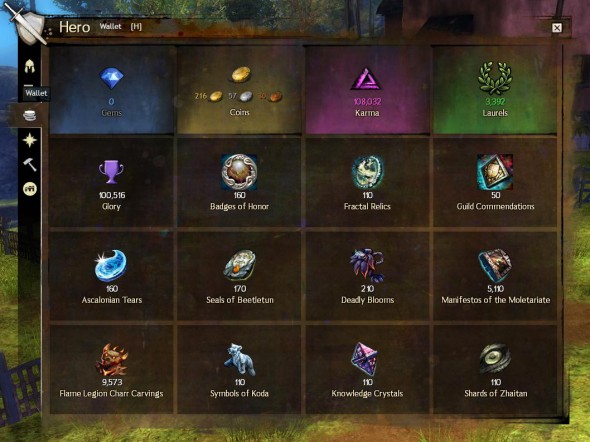Select the purple Glory trophy icon
This screenshot has height=442, width=590.
pyautogui.click(x=111, y=172)
